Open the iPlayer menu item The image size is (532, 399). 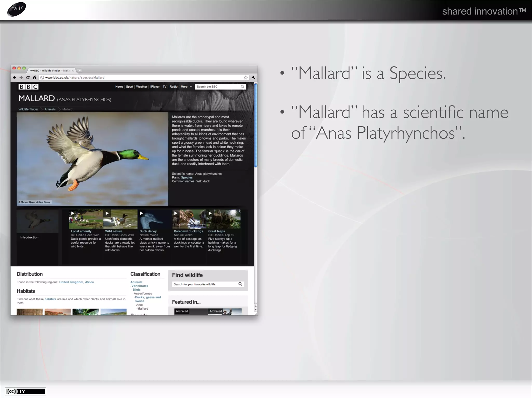pyautogui.click(x=155, y=87)
